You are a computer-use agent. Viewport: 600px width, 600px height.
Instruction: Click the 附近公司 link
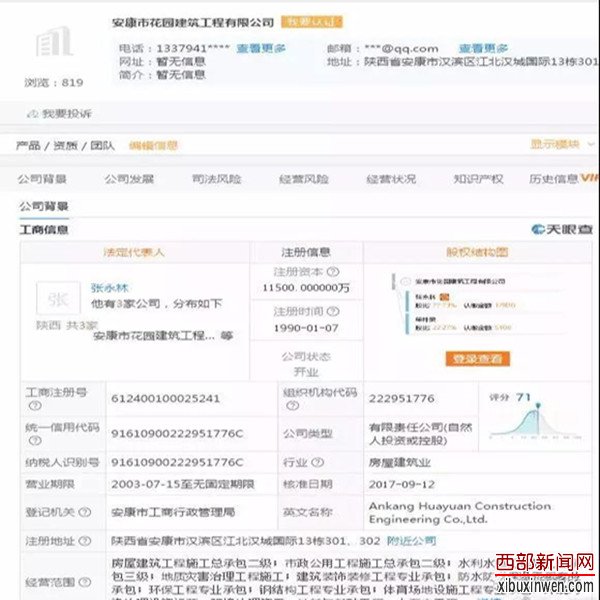[x=411, y=541]
